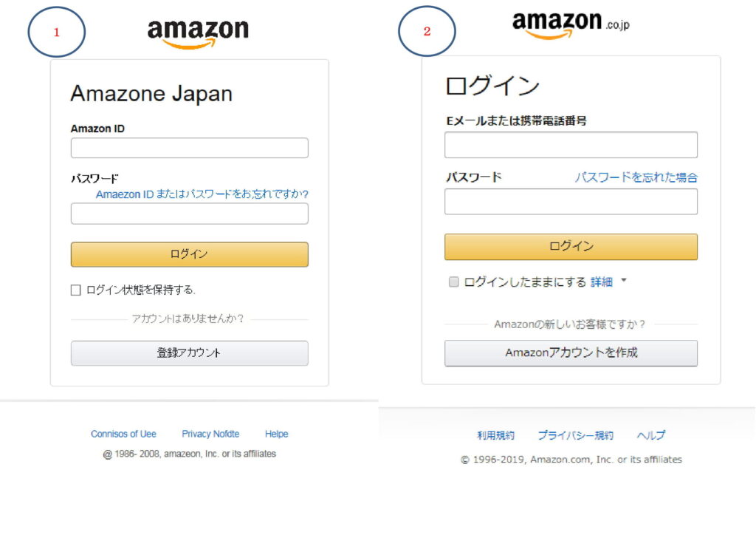
Task: Open the Amaezon ID forgot password link
Action: tap(202, 194)
